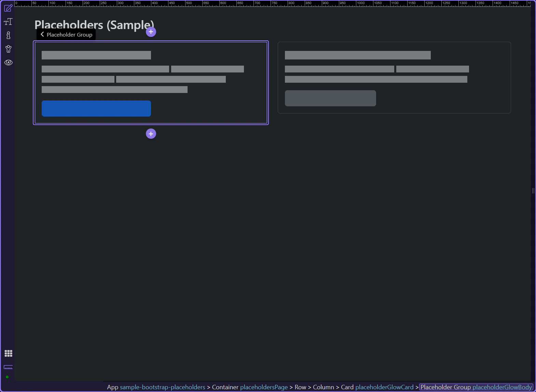This screenshot has height=392, width=536.
Task: Toggle the grid dots icon
Action: pos(8,353)
